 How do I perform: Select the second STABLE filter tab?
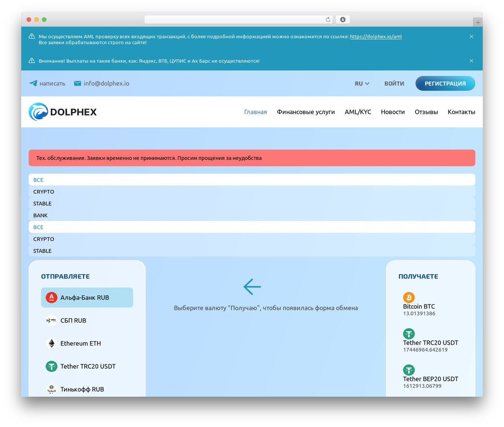coord(252,251)
